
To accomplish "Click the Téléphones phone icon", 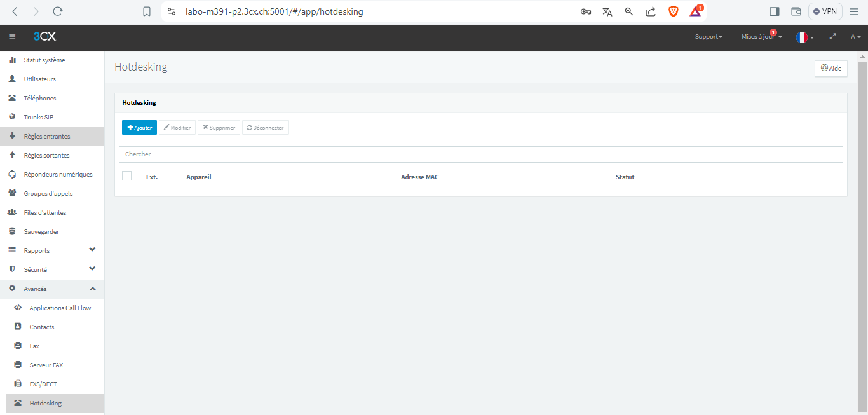I will 12,98.
